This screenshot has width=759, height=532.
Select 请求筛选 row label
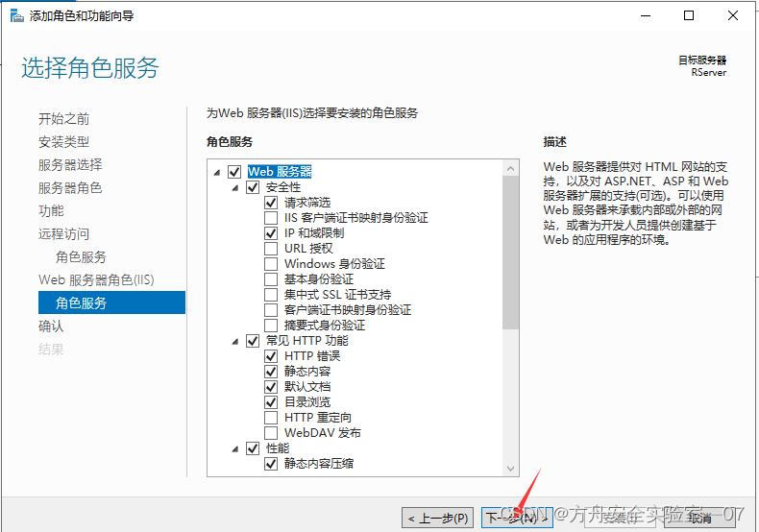(x=307, y=203)
